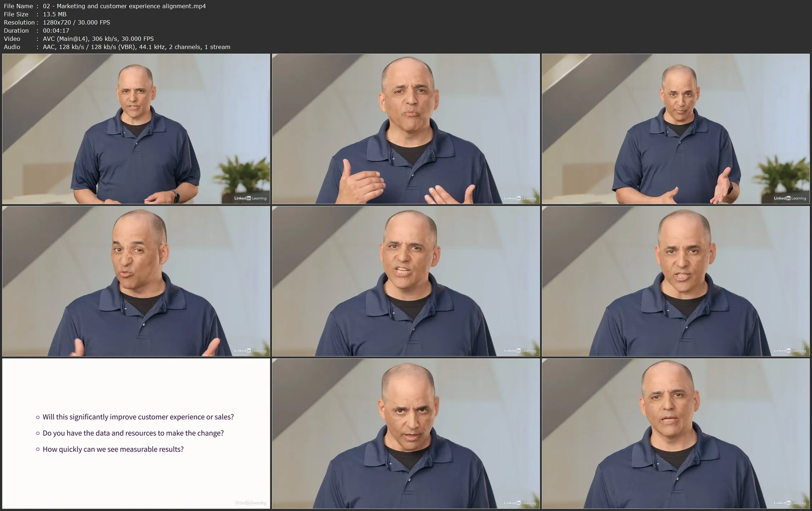Click bullet 'How quickly can we see measurable results?'
Viewport: 812px width, 511px height.
point(113,449)
